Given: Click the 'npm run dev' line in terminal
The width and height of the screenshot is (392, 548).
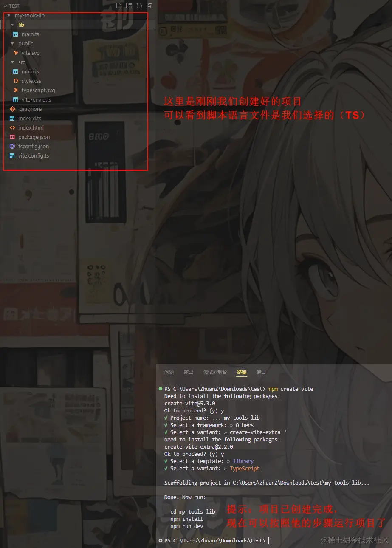Looking at the screenshot, I should point(187,526).
